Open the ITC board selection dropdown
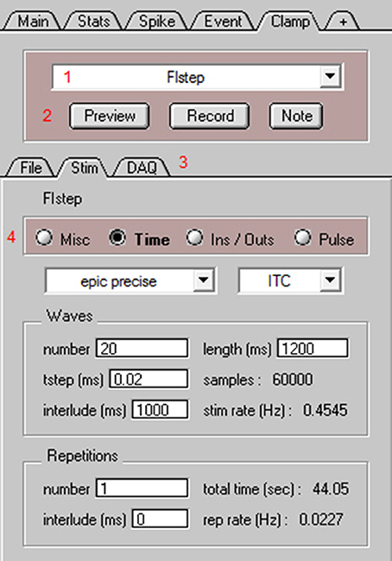The image size is (392, 561). tap(330, 280)
